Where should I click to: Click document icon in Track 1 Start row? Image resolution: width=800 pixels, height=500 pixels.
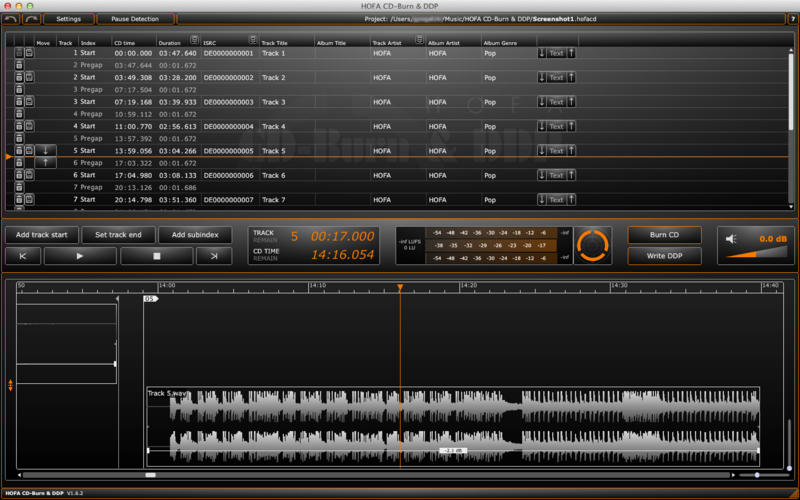coord(30,53)
